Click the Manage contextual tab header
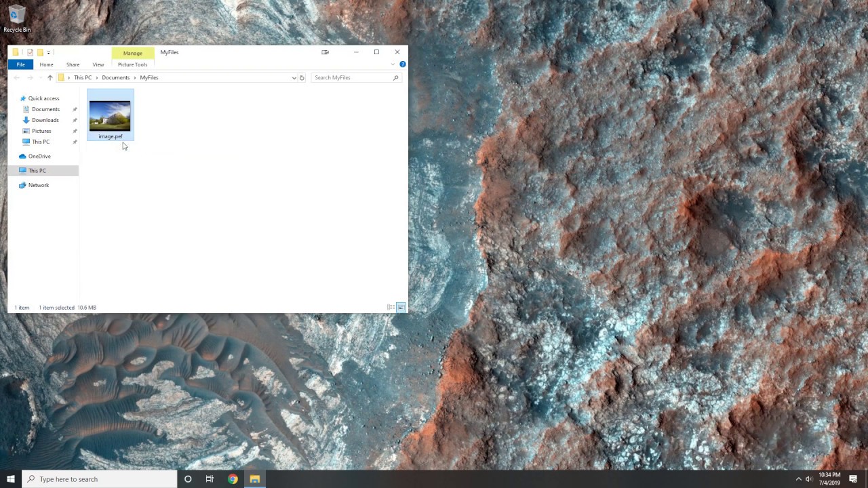868x488 pixels. click(x=133, y=53)
